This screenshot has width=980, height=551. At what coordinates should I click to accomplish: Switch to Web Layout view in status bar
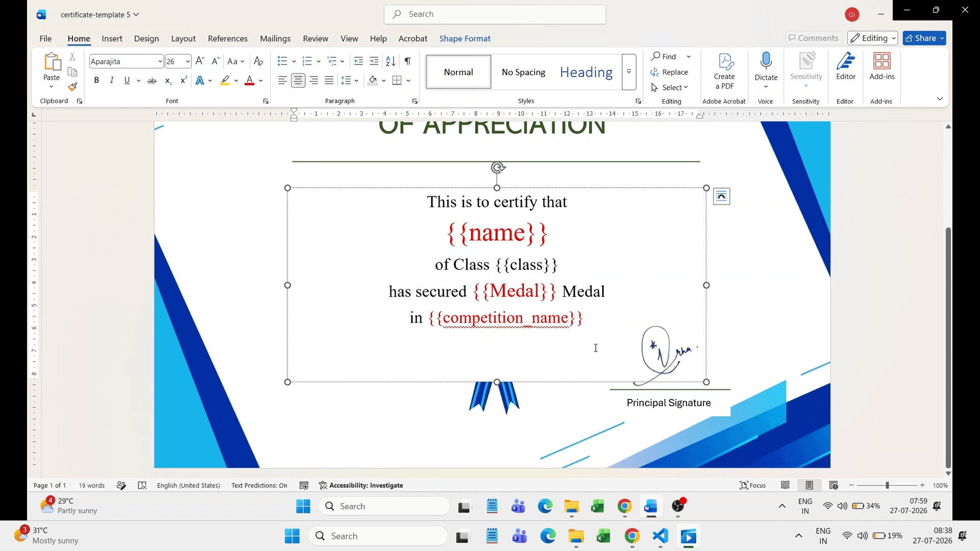click(834, 485)
